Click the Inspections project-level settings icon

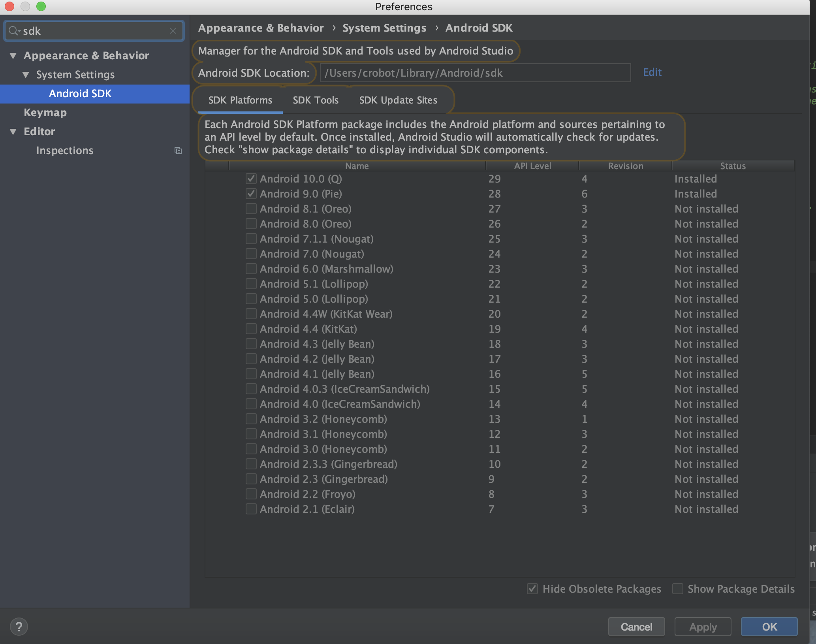tap(178, 151)
